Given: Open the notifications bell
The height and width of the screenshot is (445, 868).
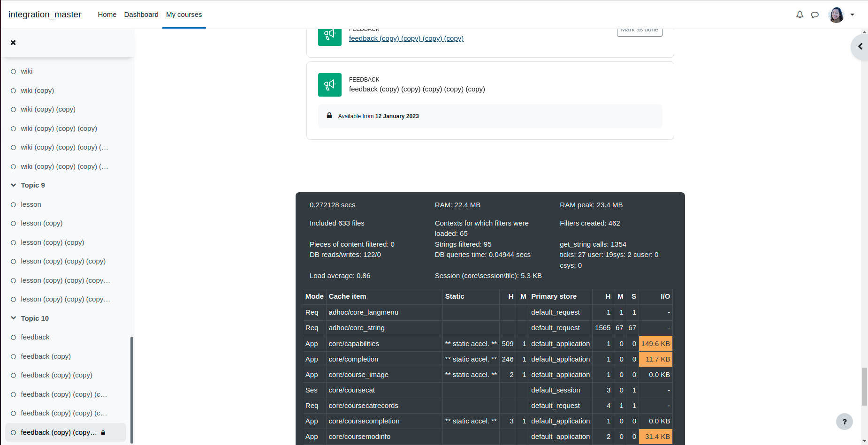Looking at the screenshot, I should click(x=800, y=15).
